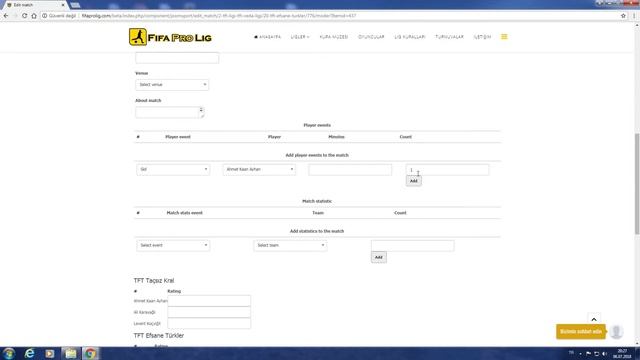Click Add button for player events
Image resolution: width=640 pixels, height=360 pixels.
(413, 181)
